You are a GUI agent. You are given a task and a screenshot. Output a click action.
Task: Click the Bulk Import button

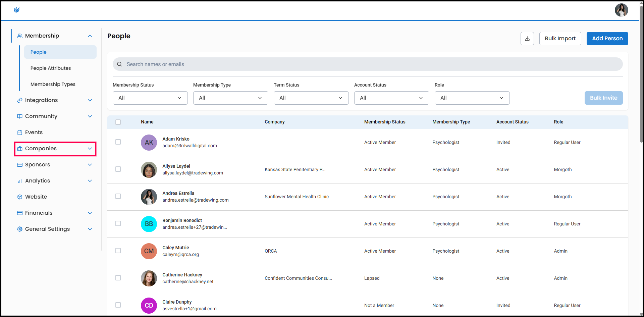click(x=560, y=39)
